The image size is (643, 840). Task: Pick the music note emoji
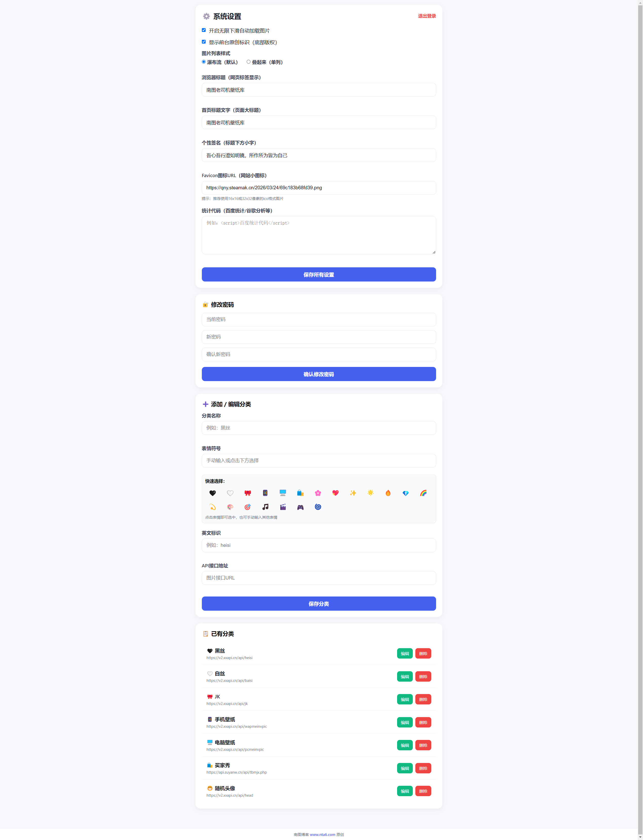(265, 507)
